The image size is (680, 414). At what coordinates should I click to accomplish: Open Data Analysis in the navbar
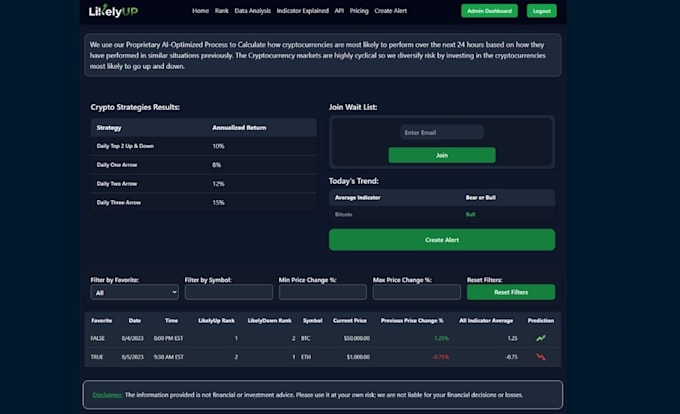pyautogui.click(x=252, y=11)
